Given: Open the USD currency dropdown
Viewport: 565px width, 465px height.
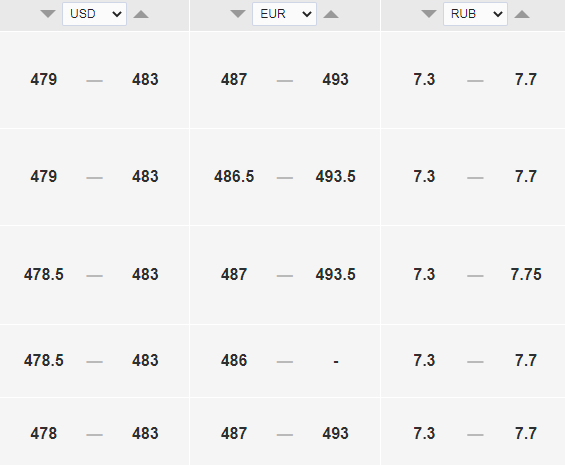Looking at the screenshot, I should click(x=94, y=14).
